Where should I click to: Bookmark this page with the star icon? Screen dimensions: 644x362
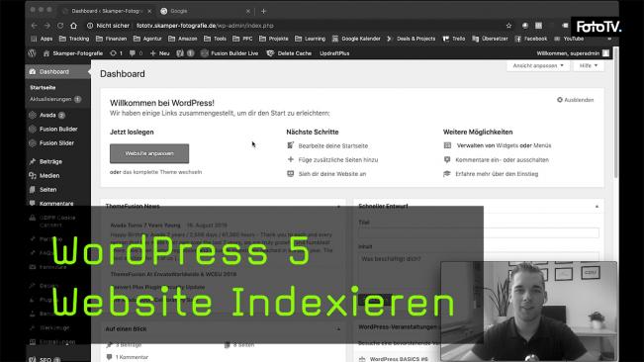click(508, 26)
